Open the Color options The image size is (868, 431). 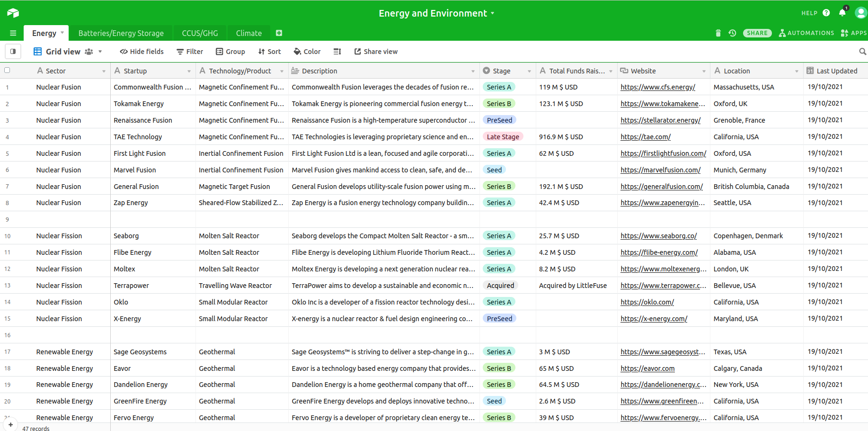pos(307,52)
